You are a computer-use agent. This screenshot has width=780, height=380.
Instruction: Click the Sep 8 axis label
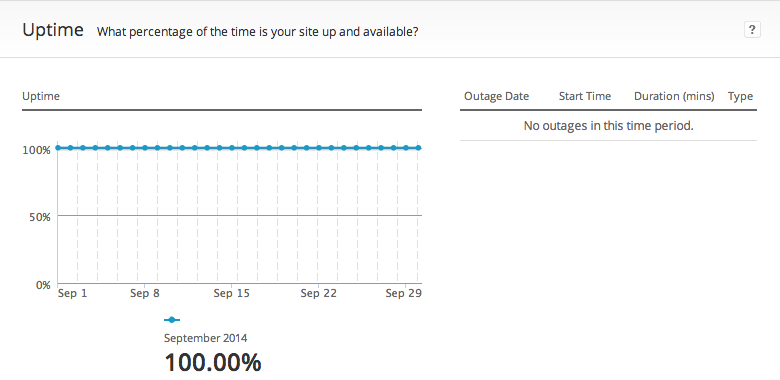pyautogui.click(x=145, y=293)
